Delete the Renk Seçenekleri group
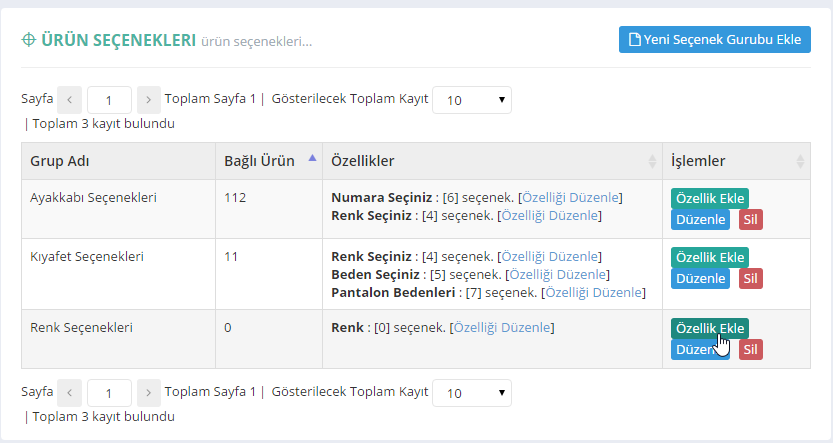 (x=750, y=349)
